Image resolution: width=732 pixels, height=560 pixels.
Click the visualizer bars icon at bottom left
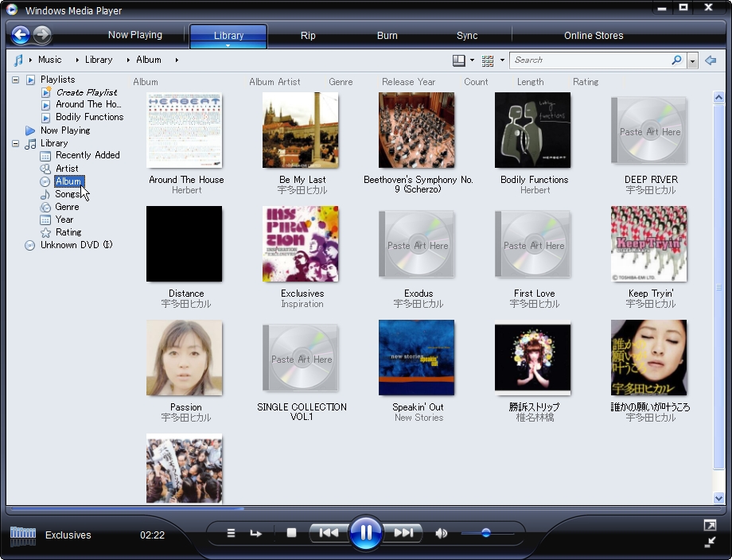pos(23,535)
